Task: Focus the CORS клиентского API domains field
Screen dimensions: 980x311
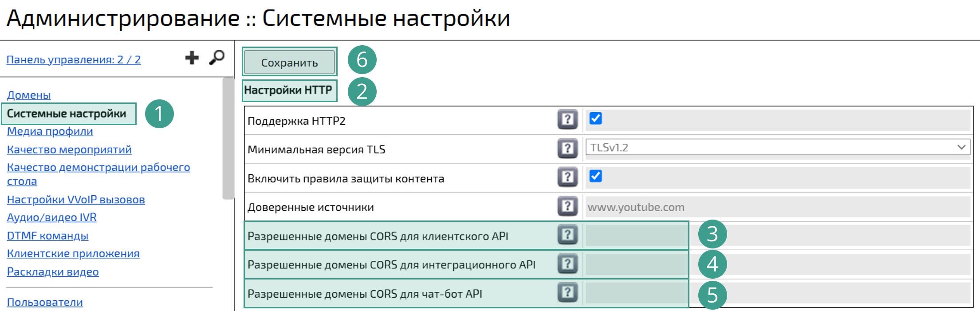Action: [x=778, y=235]
